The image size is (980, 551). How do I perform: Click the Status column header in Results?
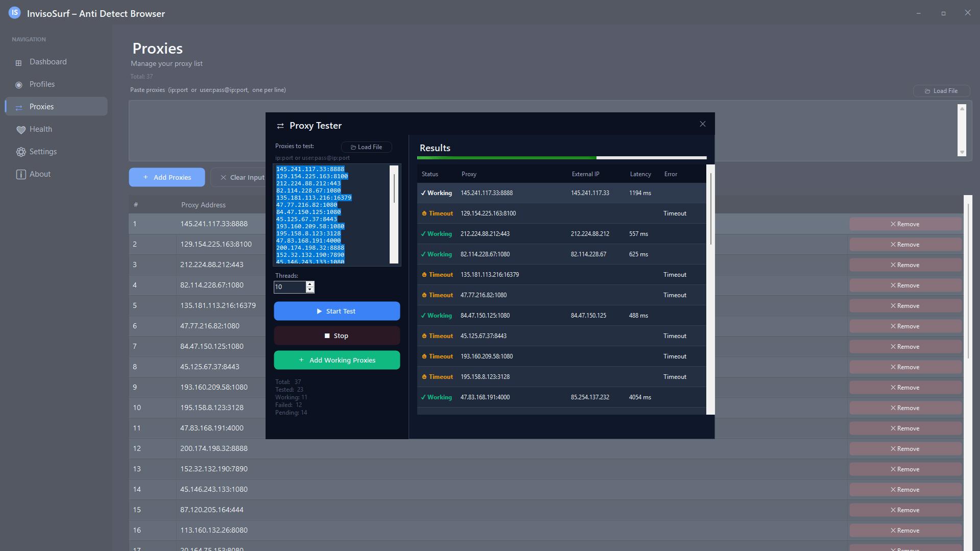(430, 174)
